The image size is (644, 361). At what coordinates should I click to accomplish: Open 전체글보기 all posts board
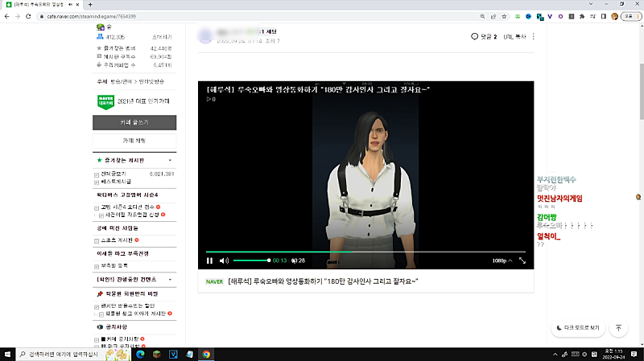point(114,174)
